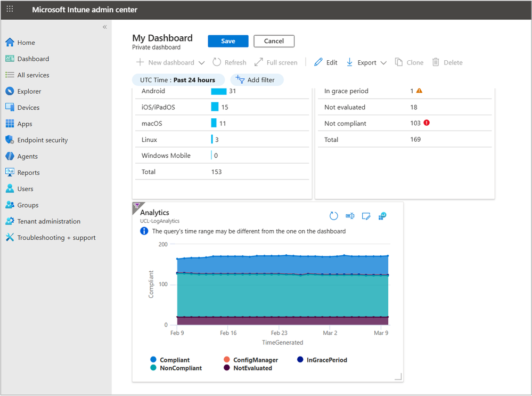
Task: Click the Reports icon in sidebar
Action: 10,172
